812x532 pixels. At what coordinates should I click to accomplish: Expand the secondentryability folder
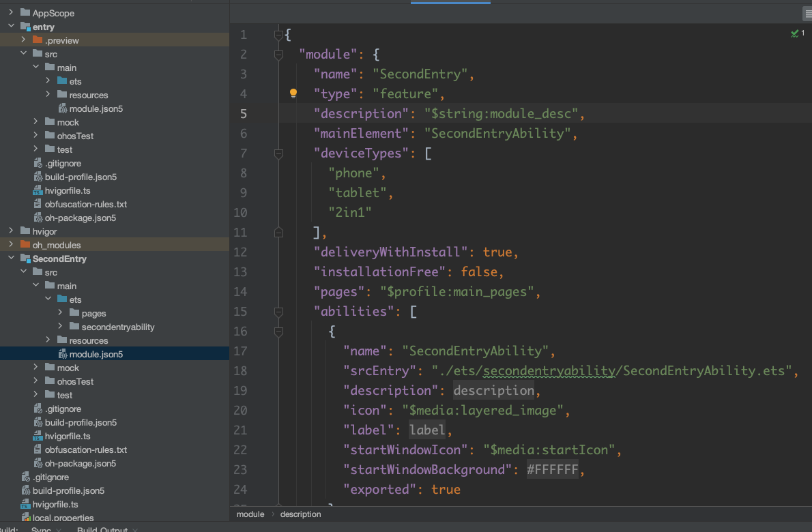click(60, 326)
